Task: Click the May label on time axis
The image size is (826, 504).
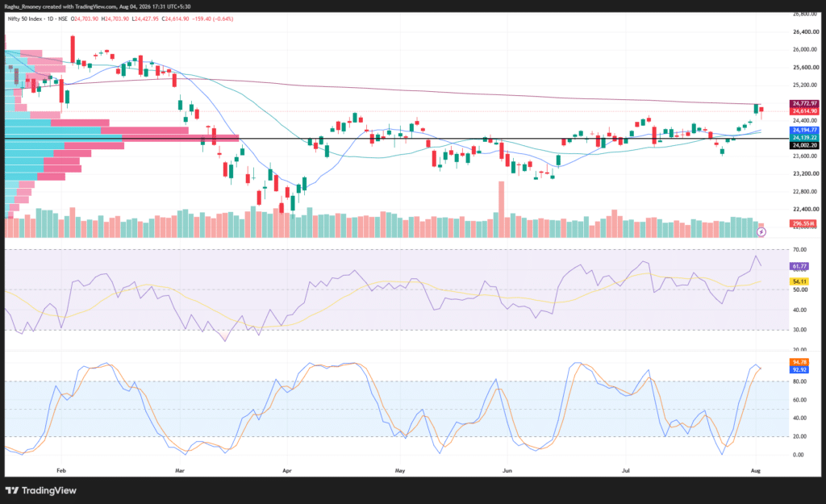Action: [x=400, y=471]
